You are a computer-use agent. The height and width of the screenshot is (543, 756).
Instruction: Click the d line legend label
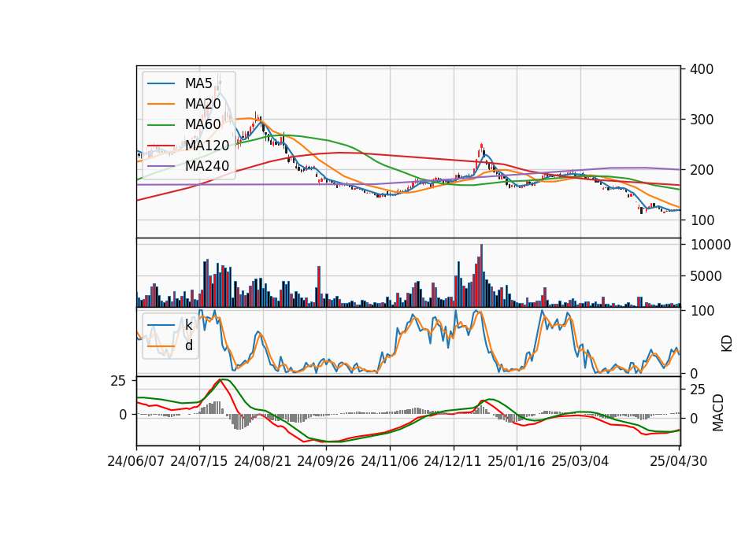tap(189, 345)
